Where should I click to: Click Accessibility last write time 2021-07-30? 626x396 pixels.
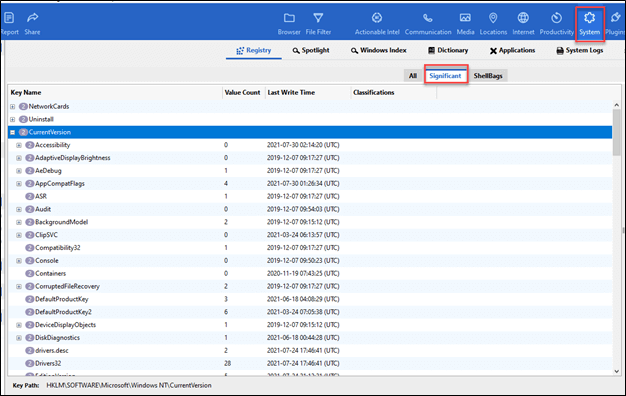click(303, 145)
